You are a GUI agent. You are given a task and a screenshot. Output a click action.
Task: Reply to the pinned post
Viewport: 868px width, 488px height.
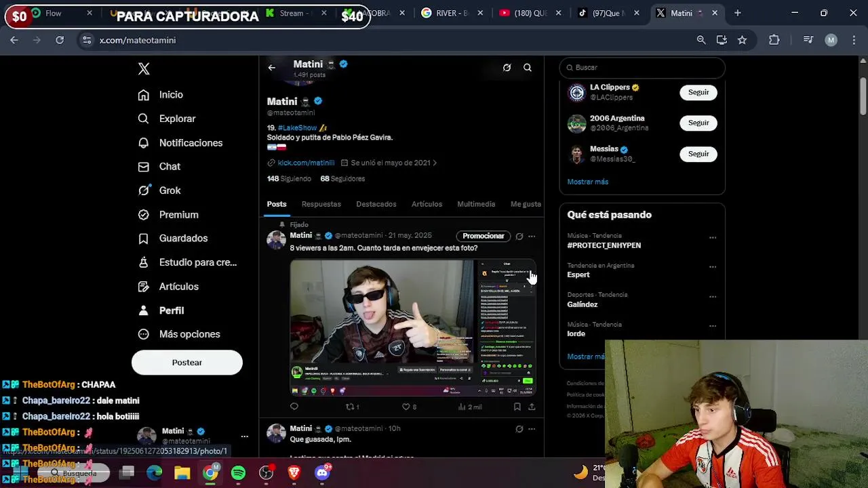[x=294, y=407]
